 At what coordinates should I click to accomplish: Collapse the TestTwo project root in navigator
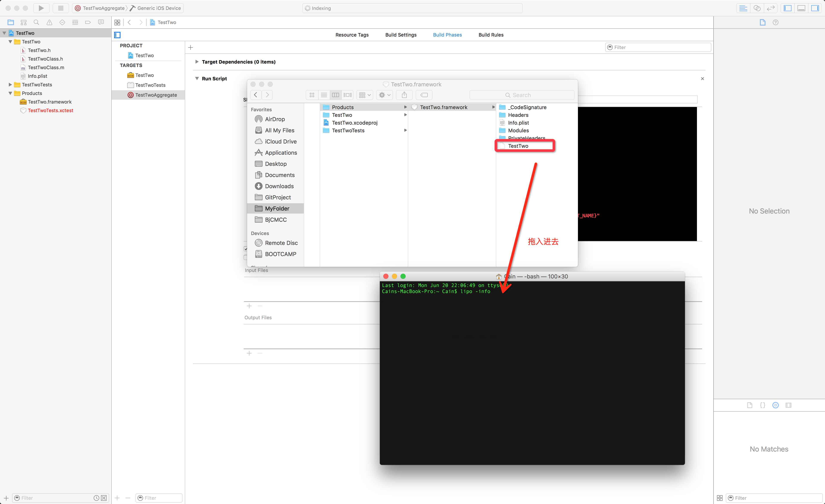[x=4, y=33]
